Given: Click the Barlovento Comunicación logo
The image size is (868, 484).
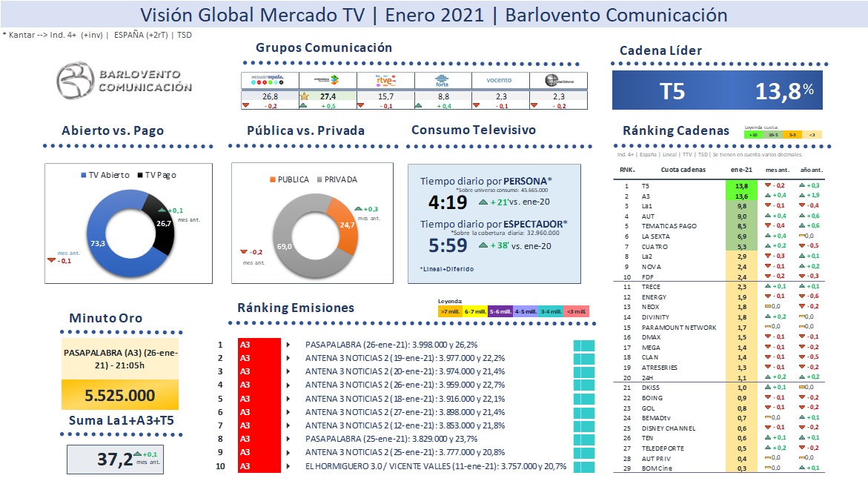Looking at the screenshot, I should pyautogui.click(x=125, y=80).
